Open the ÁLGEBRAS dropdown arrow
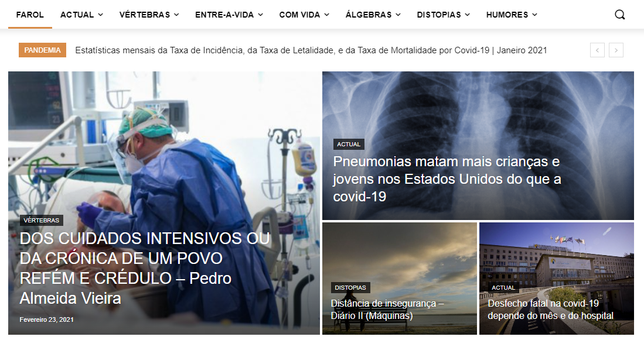 [x=398, y=15]
